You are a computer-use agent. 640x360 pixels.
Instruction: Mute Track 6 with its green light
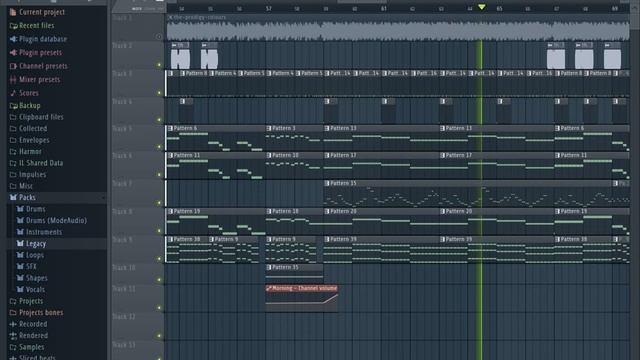point(159,175)
